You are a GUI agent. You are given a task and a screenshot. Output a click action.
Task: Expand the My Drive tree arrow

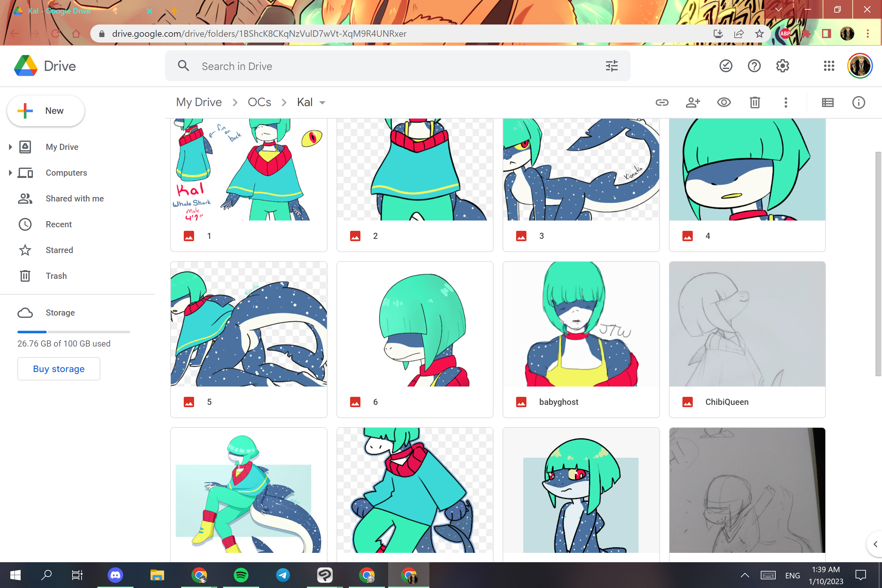pos(11,147)
